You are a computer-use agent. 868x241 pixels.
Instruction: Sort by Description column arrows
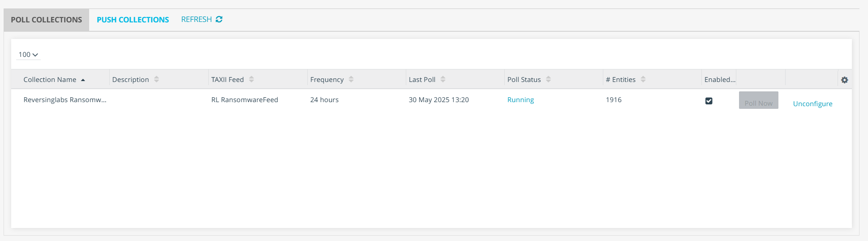tap(156, 79)
